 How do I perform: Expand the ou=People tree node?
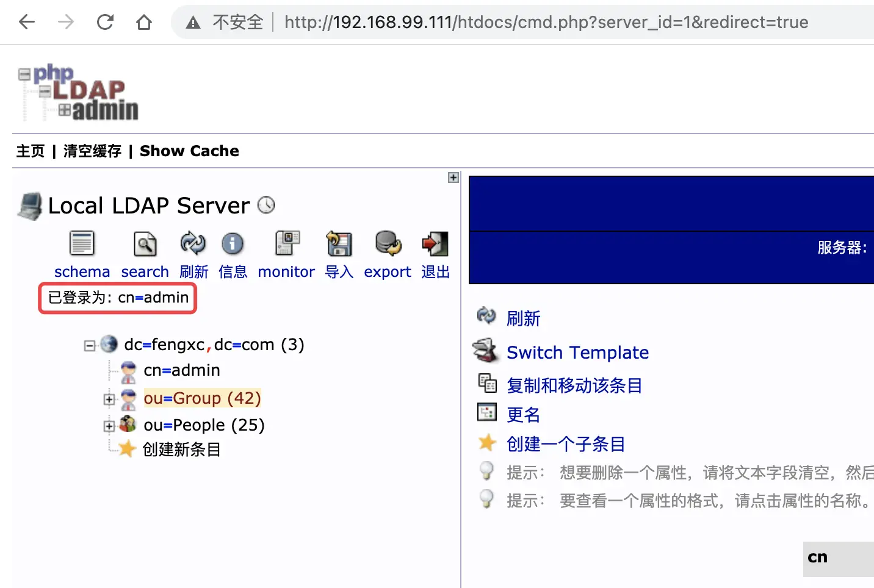tap(109, 426)
